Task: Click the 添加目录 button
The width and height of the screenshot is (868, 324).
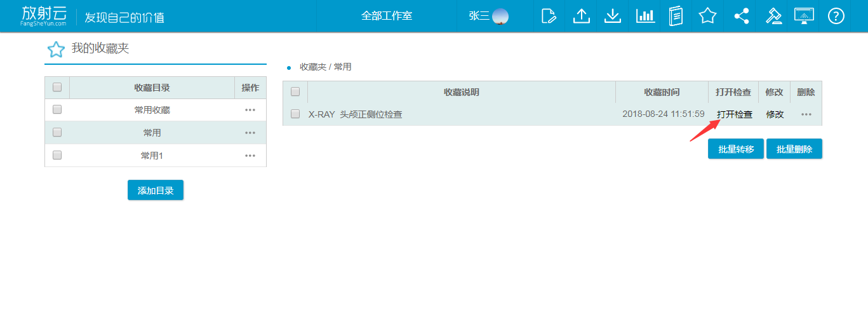Action: pyautogui.click(x=156, y=190)
